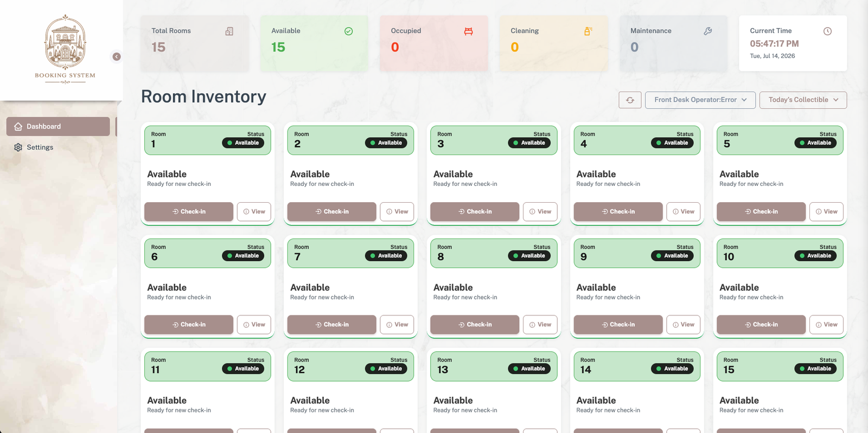Open the Dashboard menu item
The height and width of the screenshot is (433, 868).
(x=58, y=126)
